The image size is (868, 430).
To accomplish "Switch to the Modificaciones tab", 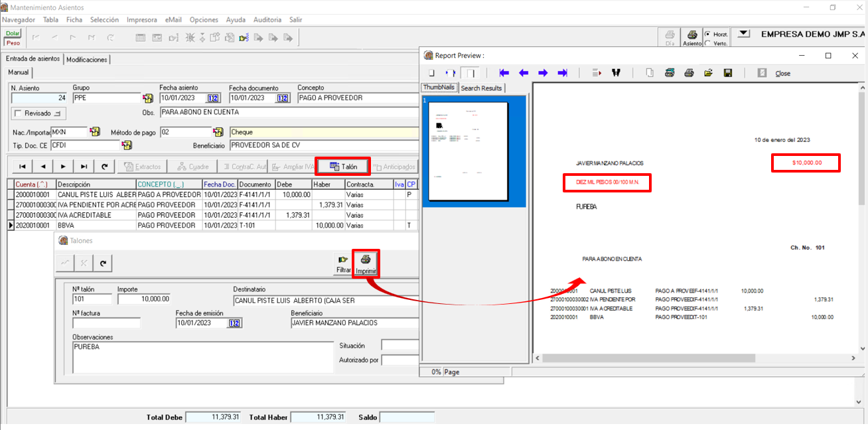I will pos(87,59).
